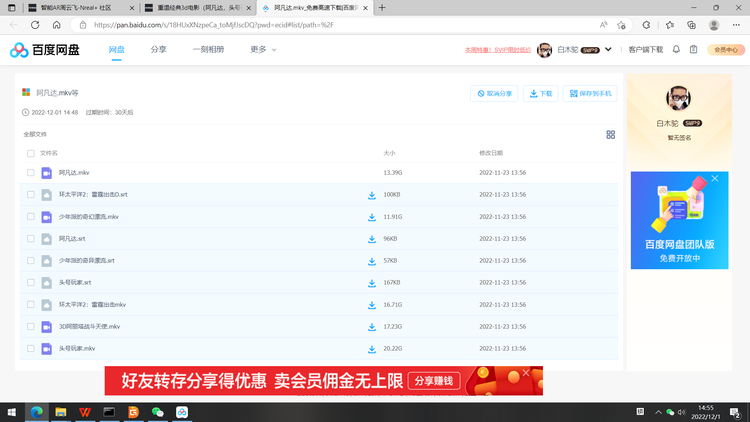The height and width of the screenshot is (422, 750).
Task: Open the Baidu Netdisk taskbar icon
Action: pos(182,412)
